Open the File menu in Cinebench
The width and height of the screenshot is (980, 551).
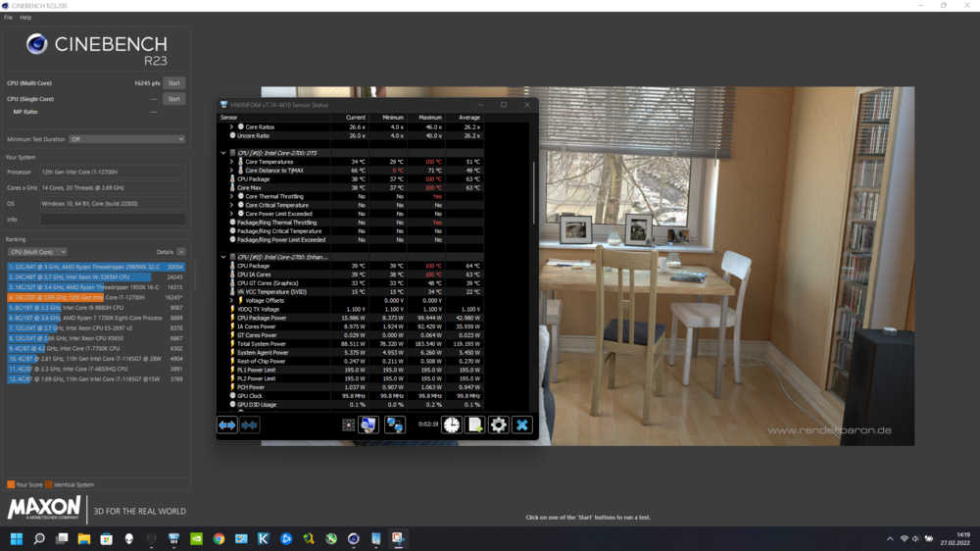9,18
